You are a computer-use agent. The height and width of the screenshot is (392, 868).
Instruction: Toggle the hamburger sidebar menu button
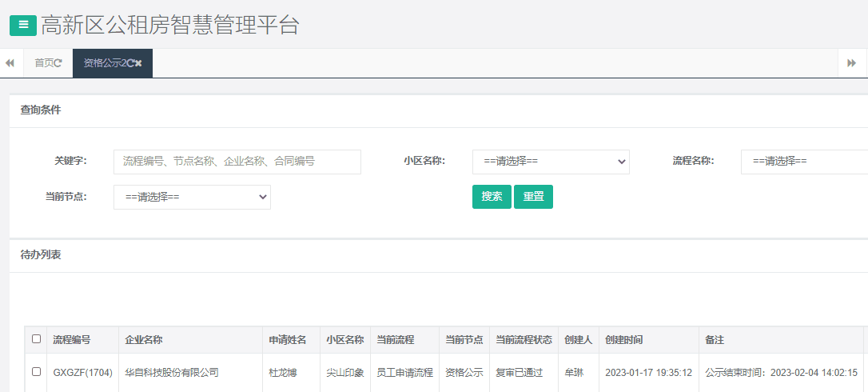[22, 25]
